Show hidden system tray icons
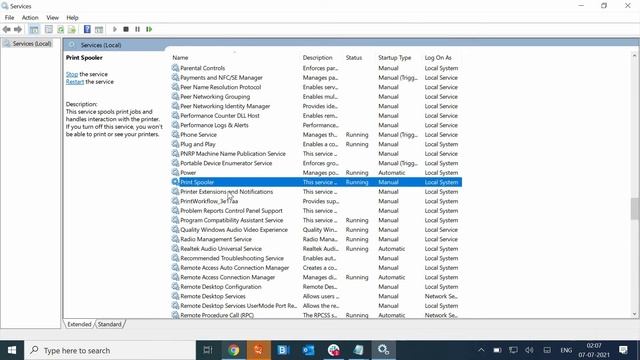The image size is (640, 360). (481, 350)
